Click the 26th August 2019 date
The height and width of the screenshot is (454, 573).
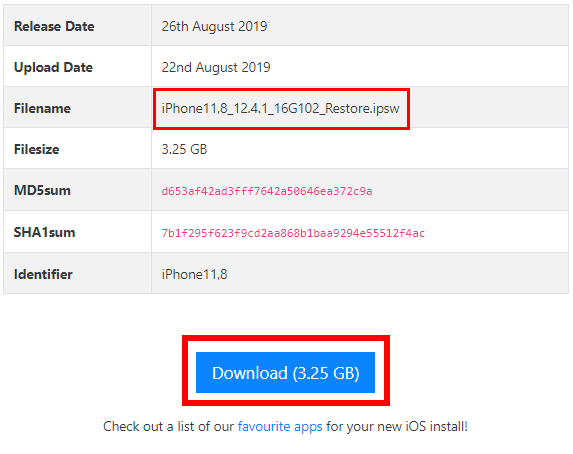click(x=215, y=26)
